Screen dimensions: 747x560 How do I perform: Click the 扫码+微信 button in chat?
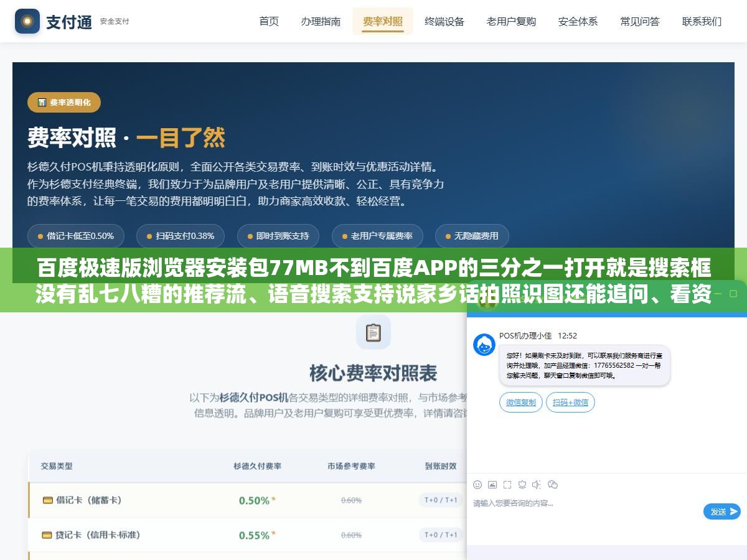pos(570,403)
